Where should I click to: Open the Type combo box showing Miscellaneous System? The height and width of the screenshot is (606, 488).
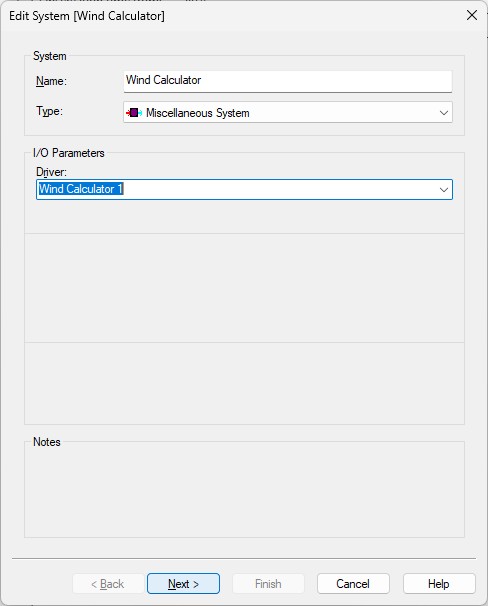287,112
